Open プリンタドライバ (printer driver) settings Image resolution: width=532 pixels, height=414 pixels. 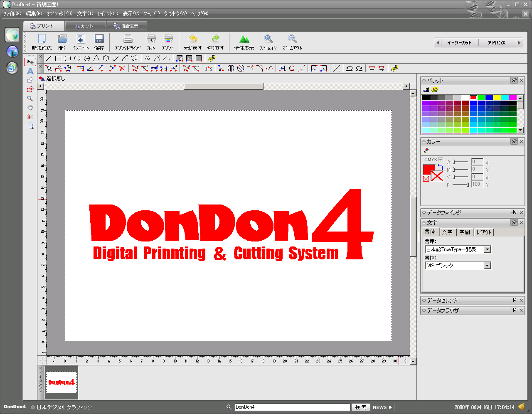pyautogui.click(x=128, y=42)
